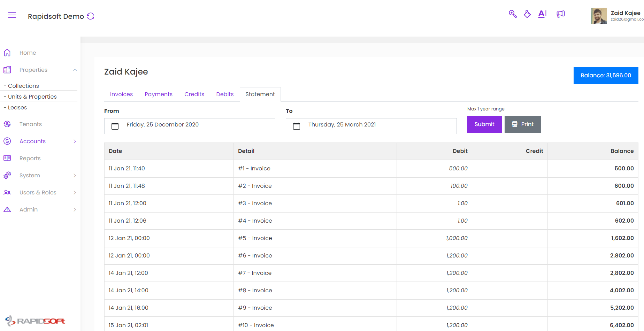This screenshot has width=644, height=331.
Task: Click the Submit button
Action: tap(484, 124)
